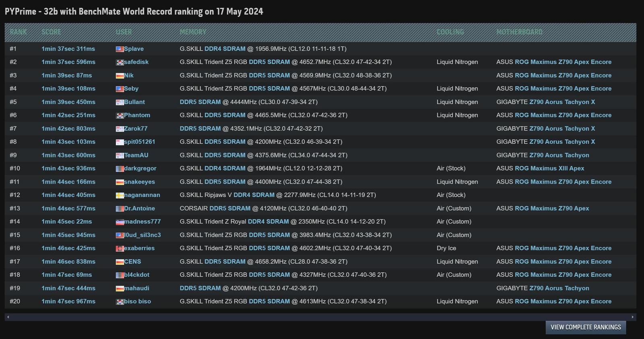The height and width of the screenshot is (339, 644).
Task: Click the flag icon beside biso biso
Action: [120, 302]
